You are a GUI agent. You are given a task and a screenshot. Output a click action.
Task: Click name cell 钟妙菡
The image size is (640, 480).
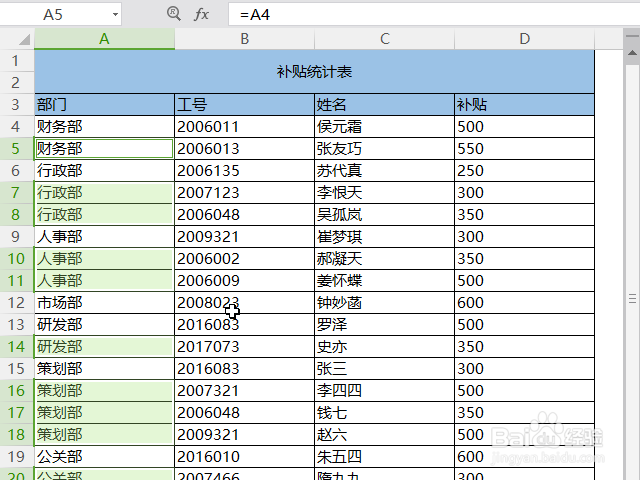[x=384, y=303]
